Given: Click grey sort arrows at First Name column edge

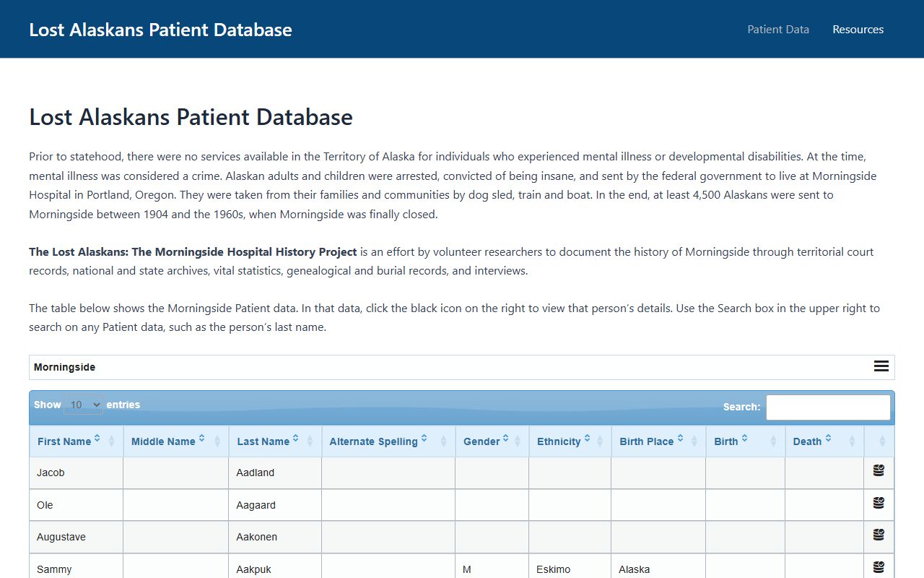Looking at the screenshot, I should tap(112, 441).
